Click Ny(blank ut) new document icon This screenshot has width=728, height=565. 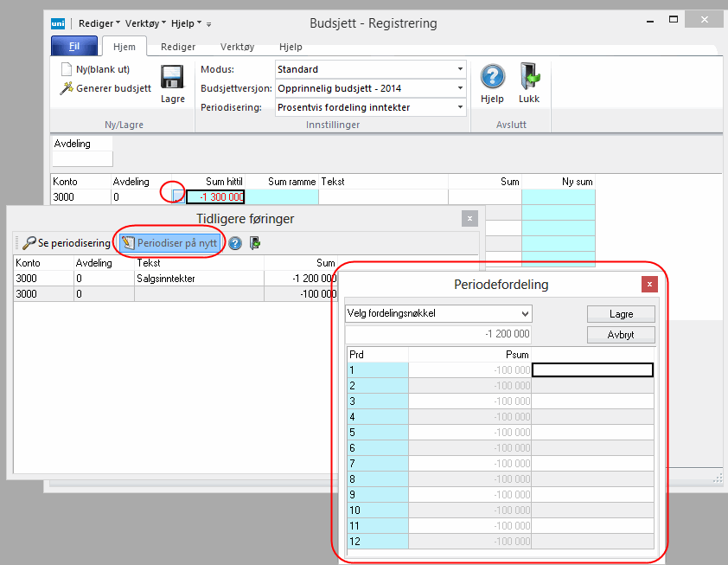point(67,69)
